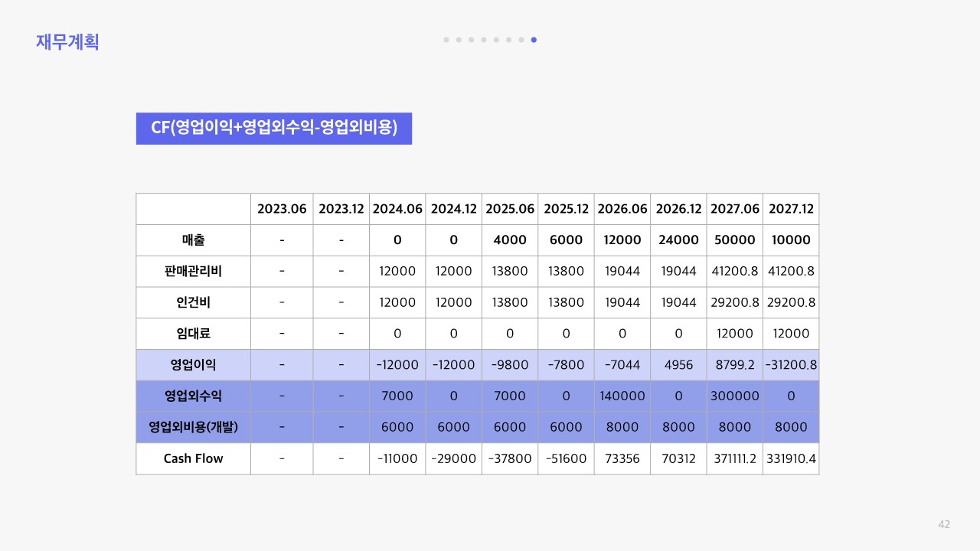Click the 재무계획 slide title
Screen dimensions: 980x551
67,41
